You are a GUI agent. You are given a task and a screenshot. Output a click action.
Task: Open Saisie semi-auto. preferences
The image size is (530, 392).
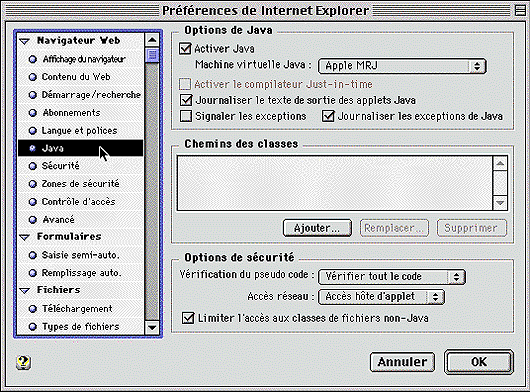(80, 255)
